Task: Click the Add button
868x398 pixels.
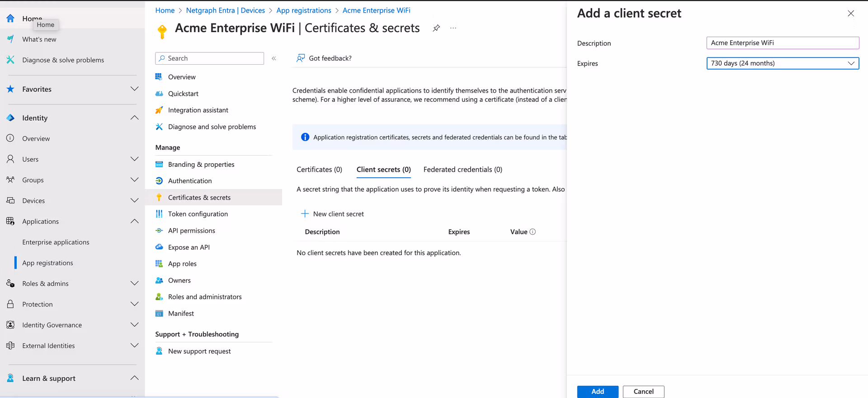Action: point(597,391)
